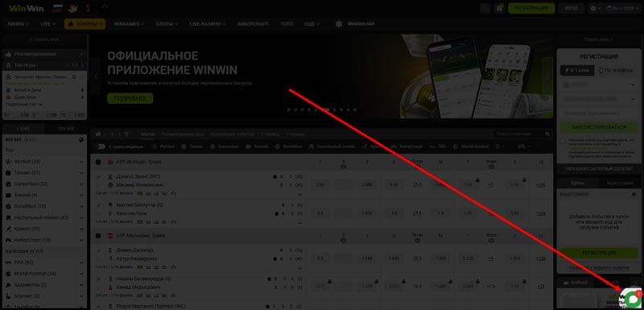Screen dimensions: 644x310
Task: Open the LIVE menu in the navigation bar
Action: pos(48,24)
